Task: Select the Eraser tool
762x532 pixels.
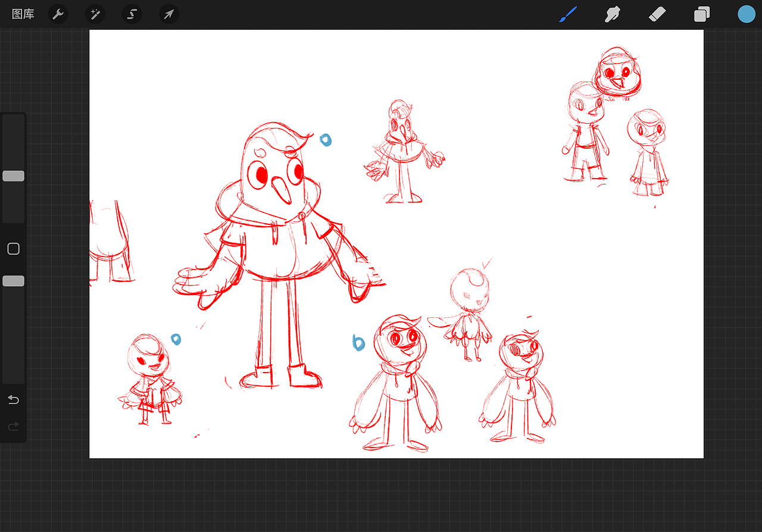Action: (657, 14)
